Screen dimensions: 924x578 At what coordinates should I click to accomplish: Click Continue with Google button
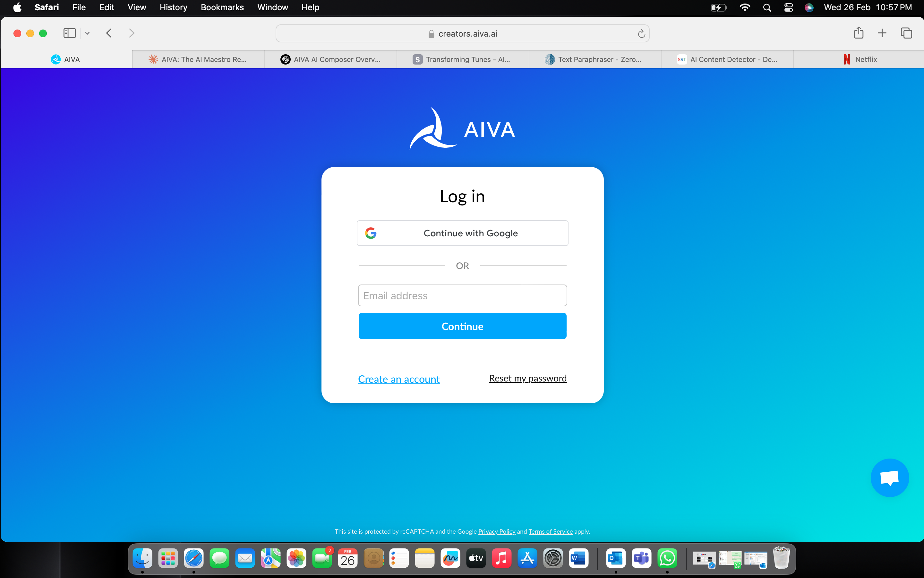click(462, 233)
